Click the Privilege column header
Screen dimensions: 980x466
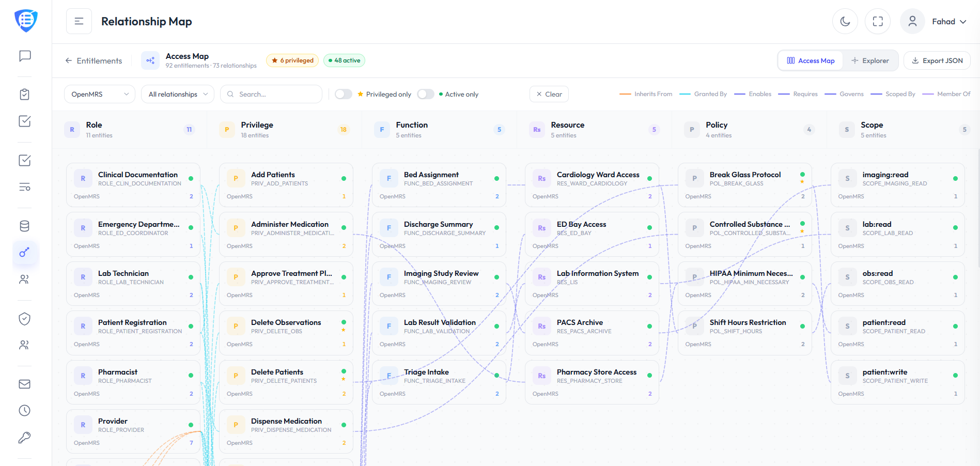click(x=284, y=130)
